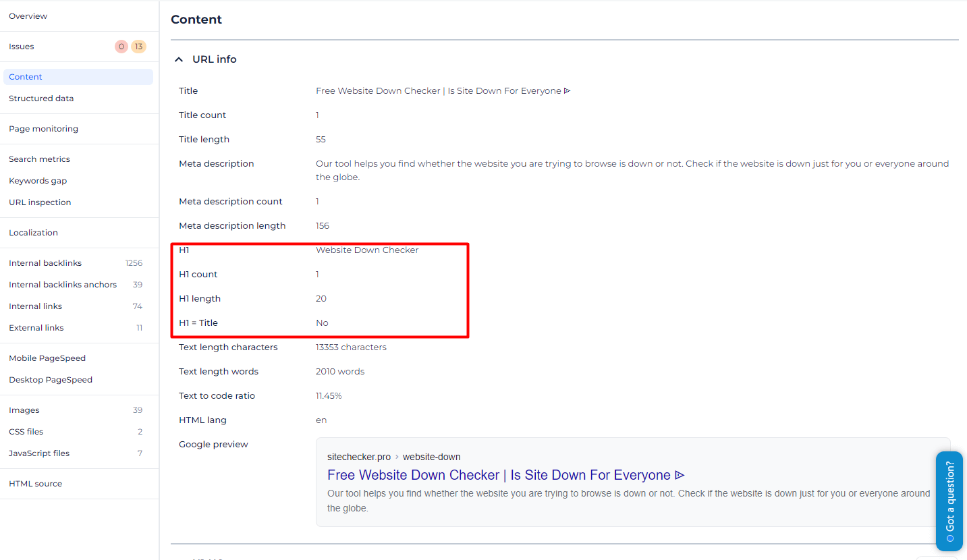Open Keywords gap section
Viewport: 967px width, 560px height.
click(x=38, y=181)
